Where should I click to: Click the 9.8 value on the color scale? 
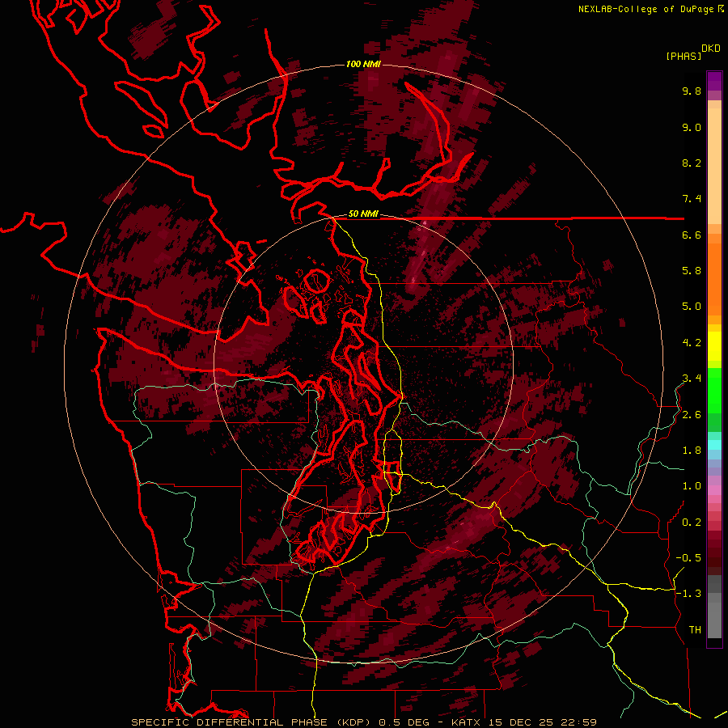tap(692, 91)
